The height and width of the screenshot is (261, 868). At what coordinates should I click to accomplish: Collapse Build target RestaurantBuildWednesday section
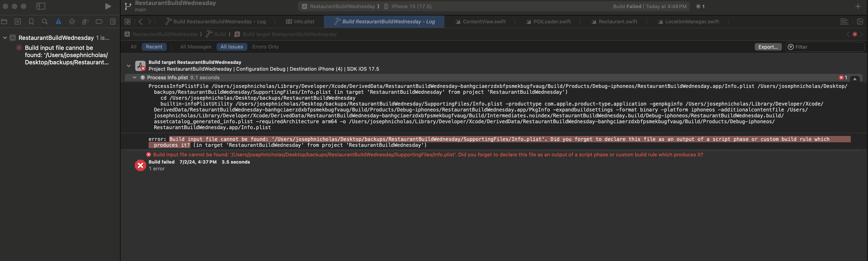[129, 66]
